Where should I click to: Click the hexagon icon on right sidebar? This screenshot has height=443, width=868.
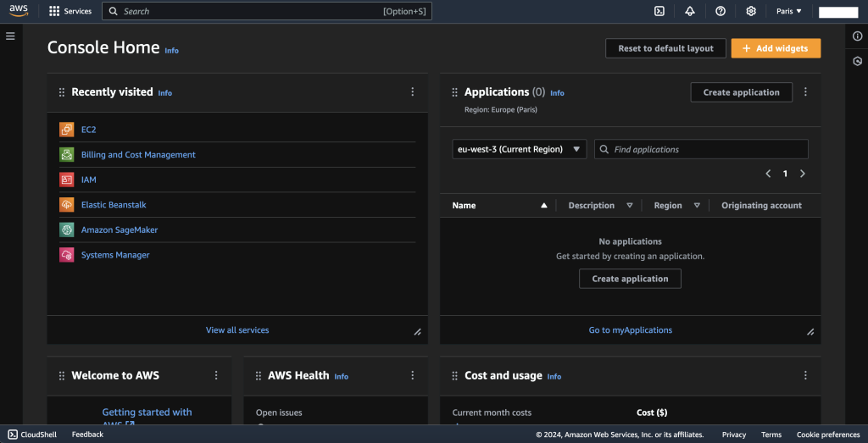[x=857, y=61]
